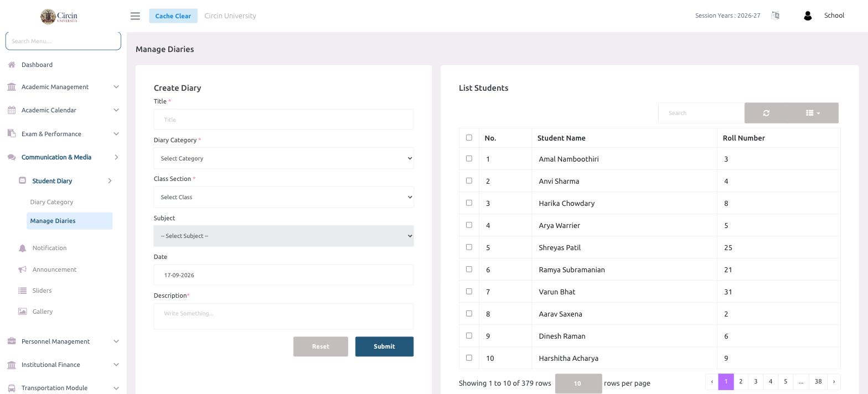Image resolution: width=868 pixels, height=394 pixels.
Task: Toggle the hamburger sidebar menu icon
Action: [x=135, y=16]
